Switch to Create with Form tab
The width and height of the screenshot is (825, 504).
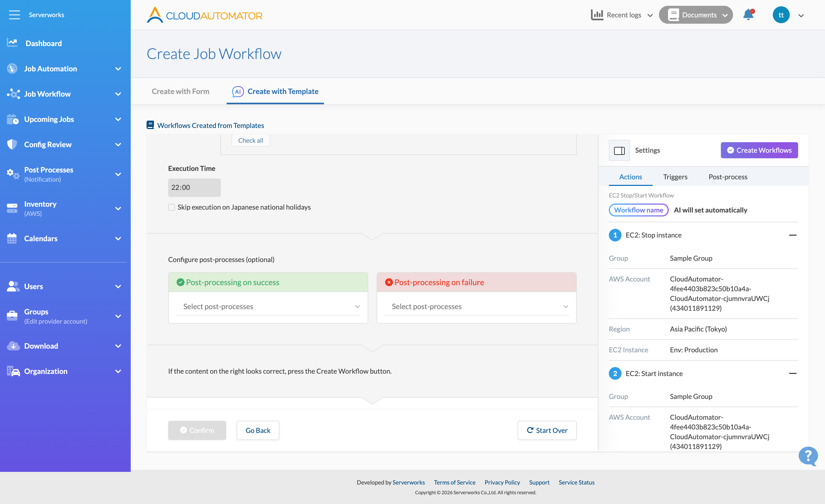(181, 92)
